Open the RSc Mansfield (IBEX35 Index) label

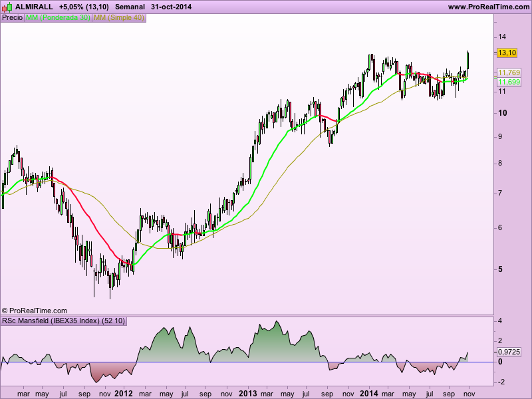tap(64, 321)
